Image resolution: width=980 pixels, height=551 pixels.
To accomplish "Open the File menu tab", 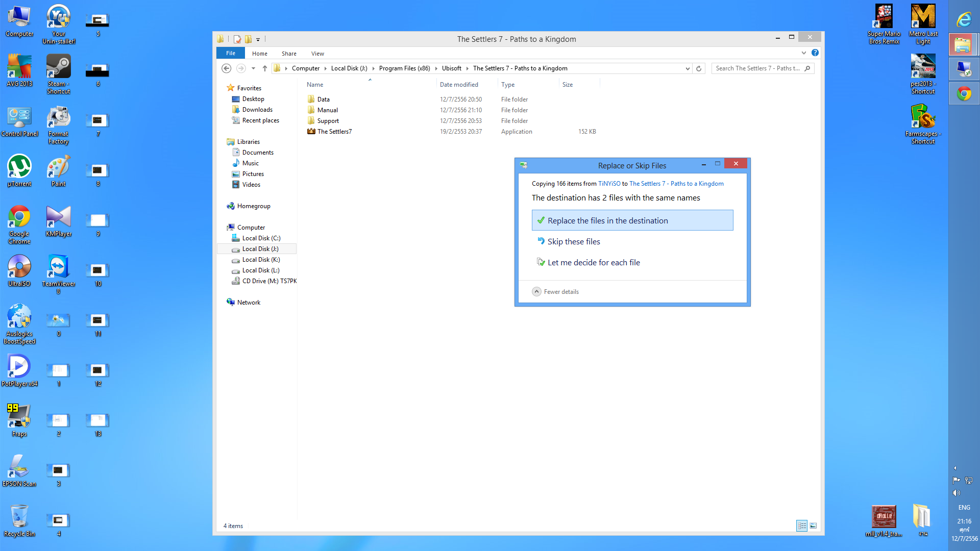I will [x=231, y=54].
